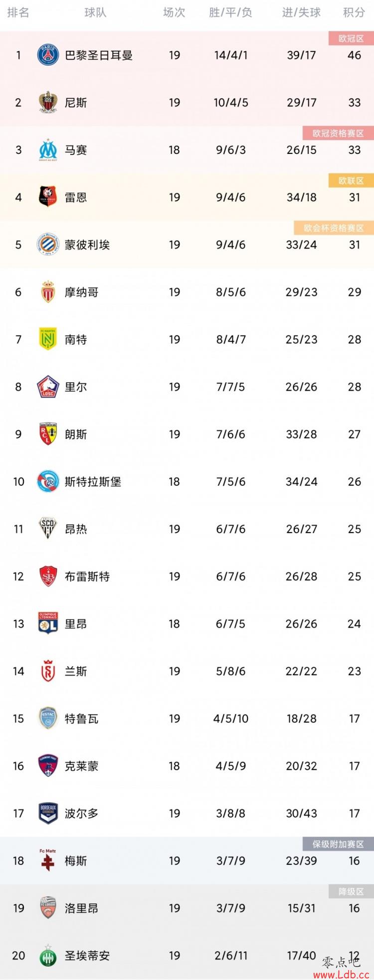Open the OGC Nice team logo
Viewport: 374px width, 980px height.
click(x=48, y=102)
